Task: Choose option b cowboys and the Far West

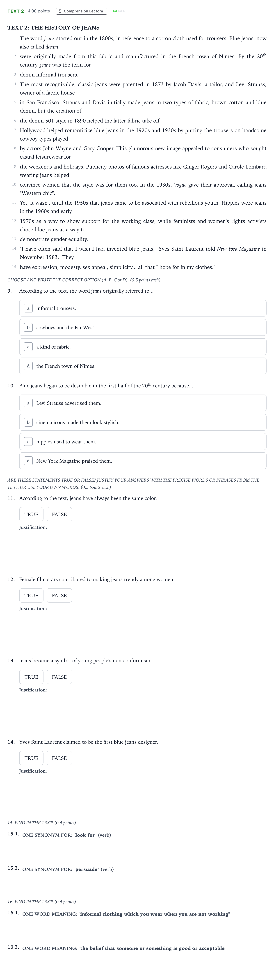Action: 142,328
